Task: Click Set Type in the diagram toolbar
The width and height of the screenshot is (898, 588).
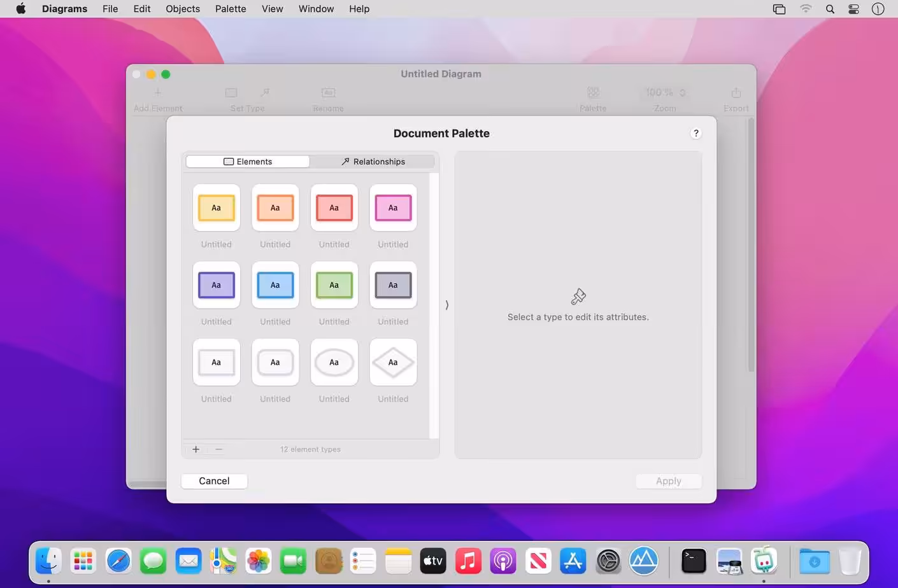Action: click(x=247, y=99)
